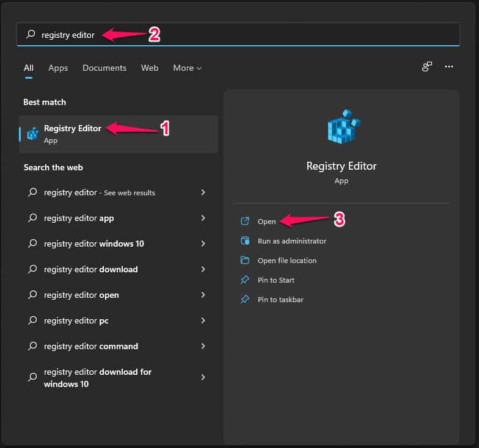
Task: Click search icon beside 'registry editor command'
Action: point(32,346)
